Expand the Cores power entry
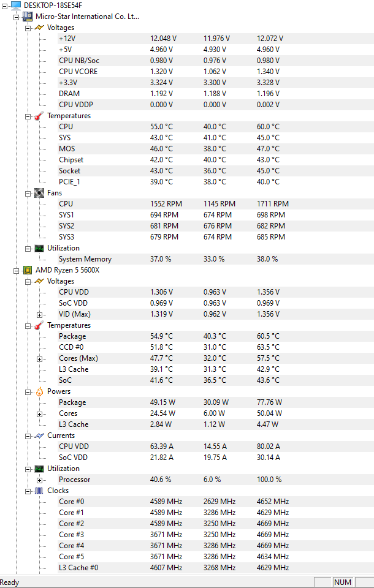 39,413
